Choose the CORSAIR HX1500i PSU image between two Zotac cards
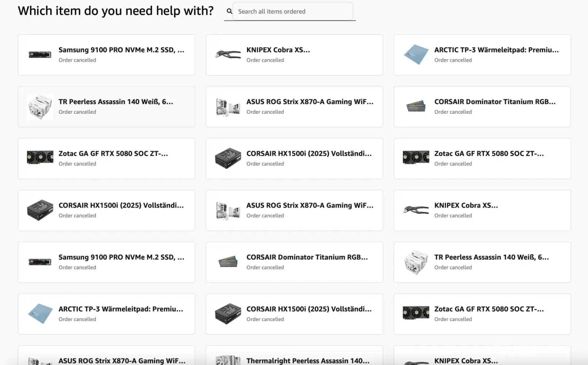 [x=228, y=158]
